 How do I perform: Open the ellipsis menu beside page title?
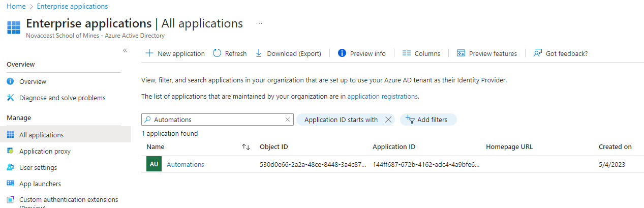coord(259,23)
